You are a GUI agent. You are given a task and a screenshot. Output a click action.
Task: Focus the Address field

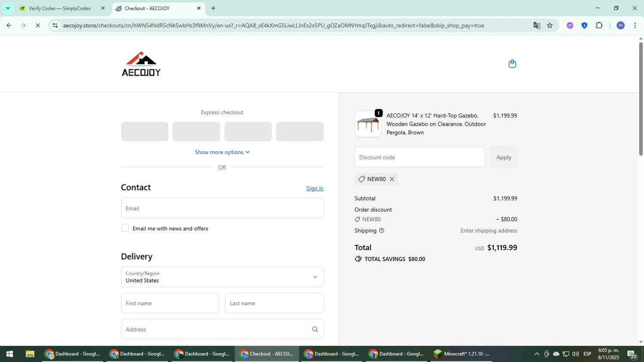pos(222,329)
